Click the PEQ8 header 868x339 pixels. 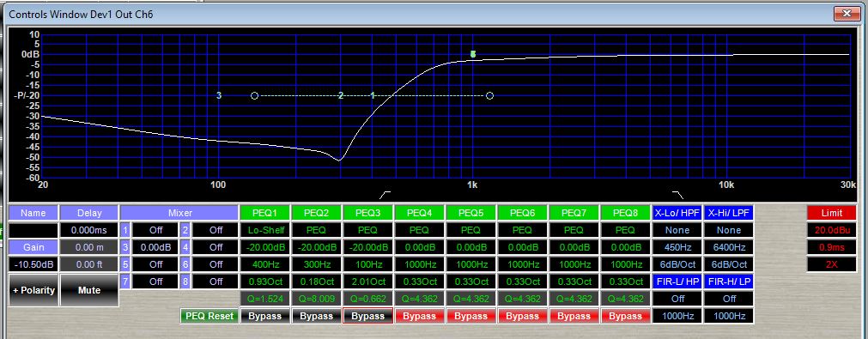pos(625,213)
